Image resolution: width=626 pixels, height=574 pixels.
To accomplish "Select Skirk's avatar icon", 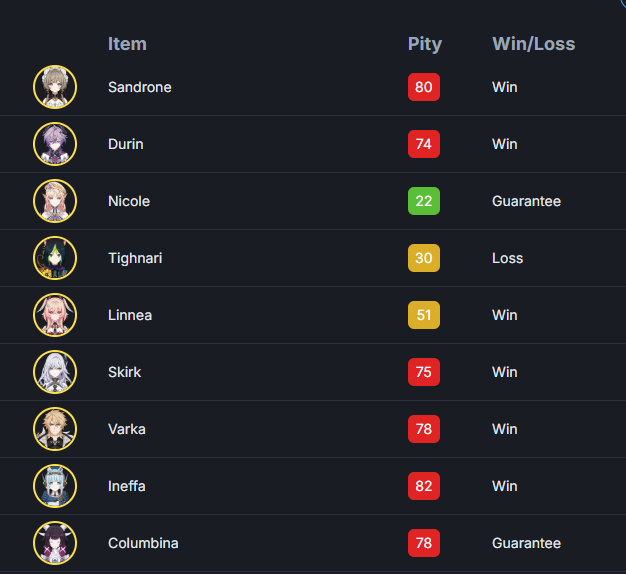I will (x=55, y=372).
